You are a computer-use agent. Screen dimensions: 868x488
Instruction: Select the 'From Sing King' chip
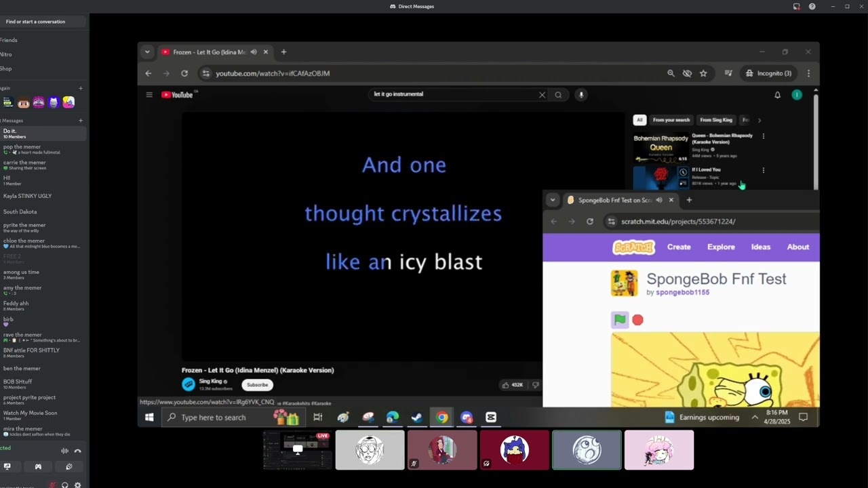pos(716,120)
